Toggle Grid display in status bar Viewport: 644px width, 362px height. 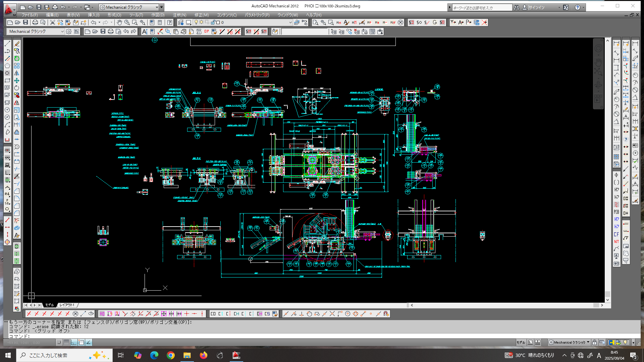coord(66,342)
